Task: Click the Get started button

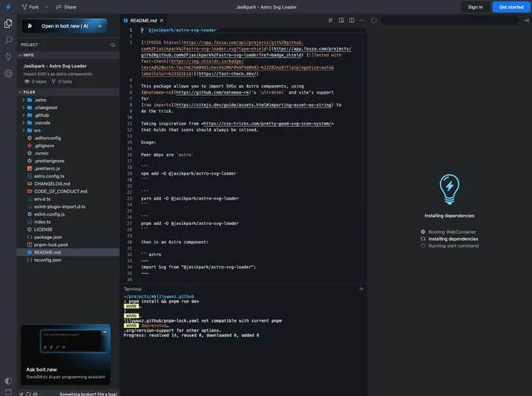Action: (511, 7)
